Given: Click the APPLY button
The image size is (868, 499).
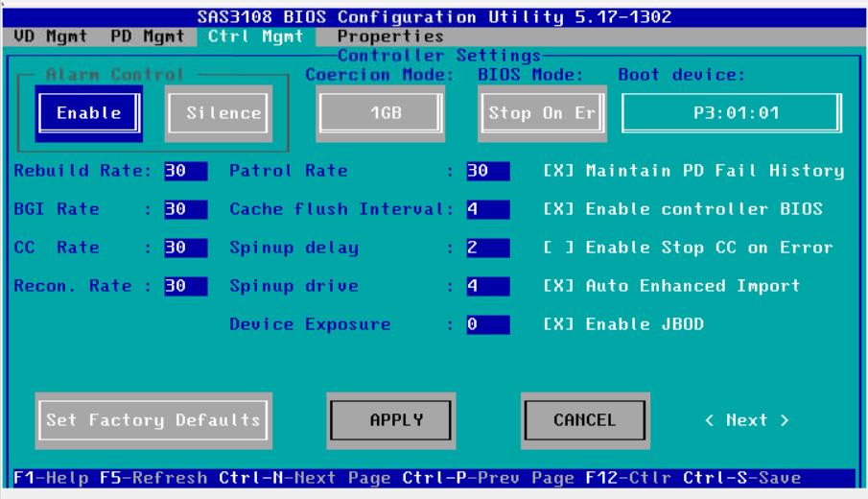Looking at the screenshot, I should pyautogui.click(x=390, y=420).
